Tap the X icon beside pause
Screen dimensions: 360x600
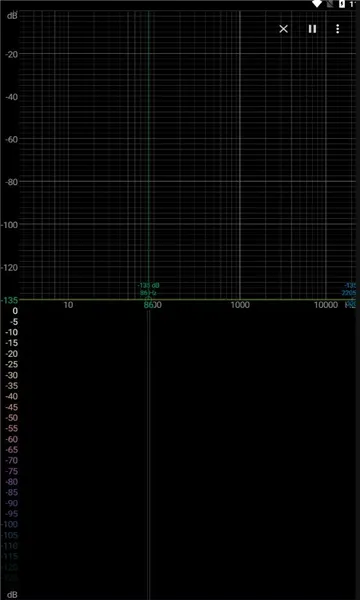pyautogui.click(x=283, y=29)
